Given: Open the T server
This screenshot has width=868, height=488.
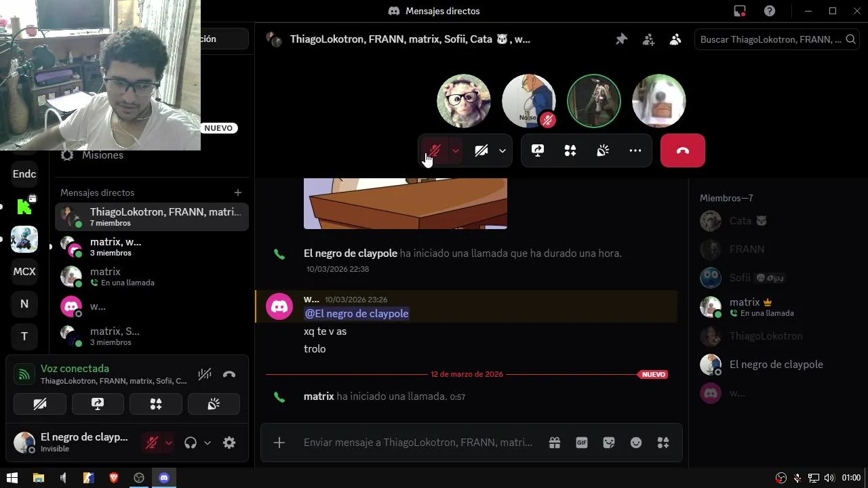Looking at the screenshot, I should [24, 337].
